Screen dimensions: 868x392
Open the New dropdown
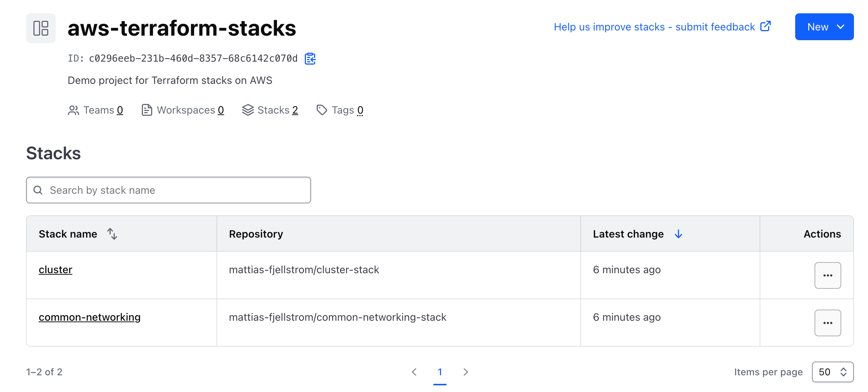[x=824, y=26]
